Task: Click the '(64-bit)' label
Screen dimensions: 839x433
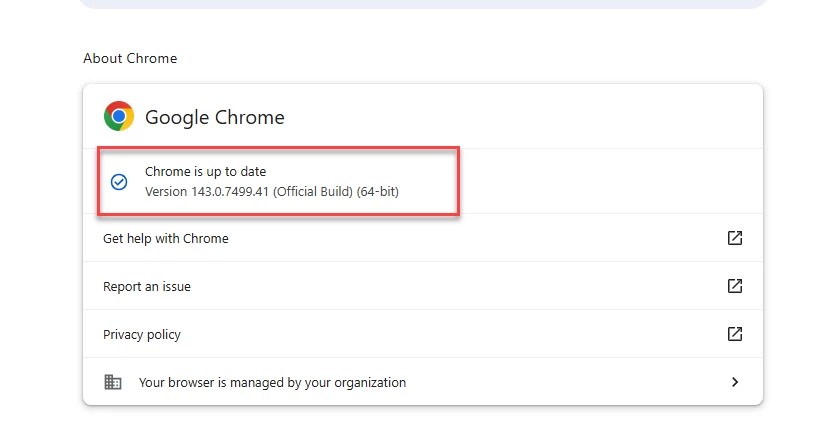Action: tap(378, 191)
